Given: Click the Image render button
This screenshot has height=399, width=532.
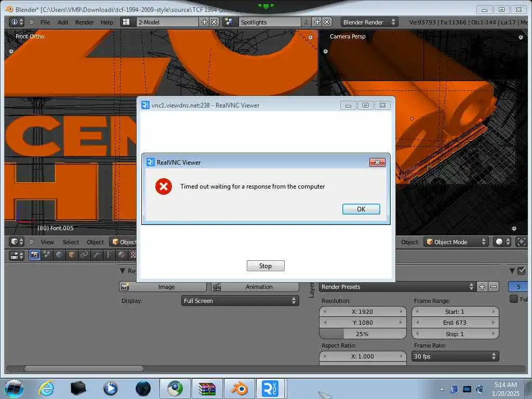Looking at the screenshot, I should point(163,287).
